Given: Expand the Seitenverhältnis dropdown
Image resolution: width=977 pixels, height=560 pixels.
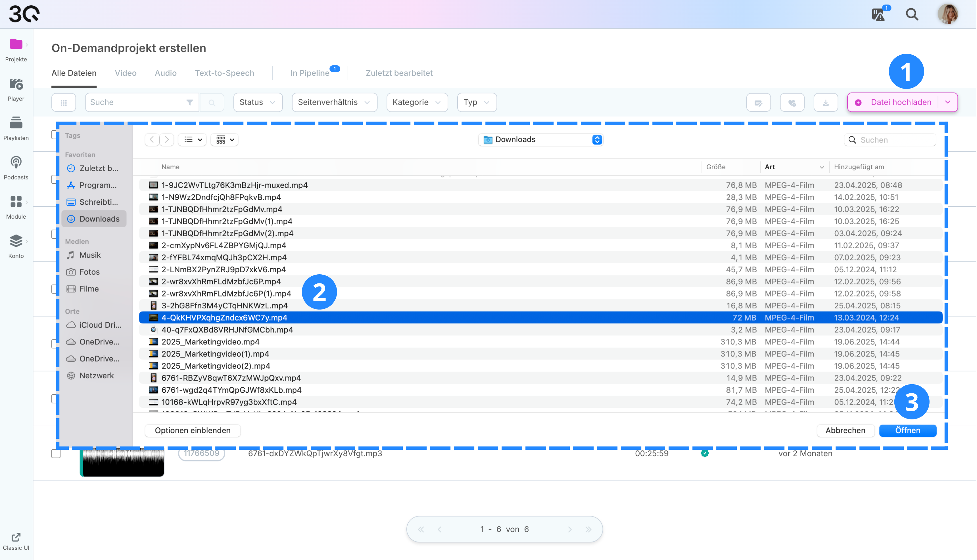Looking at the screenshot, I should [334, 103].
